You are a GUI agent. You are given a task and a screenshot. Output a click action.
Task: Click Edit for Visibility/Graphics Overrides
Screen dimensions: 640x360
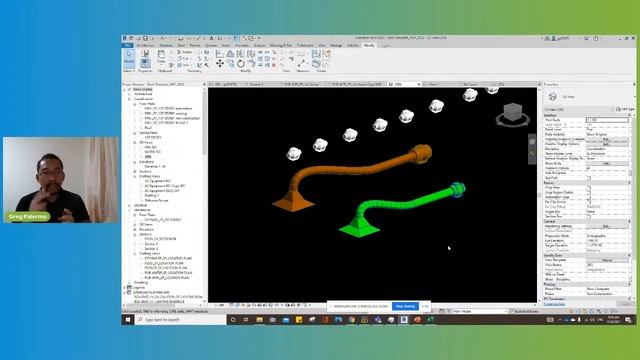[x=607, y=139]
